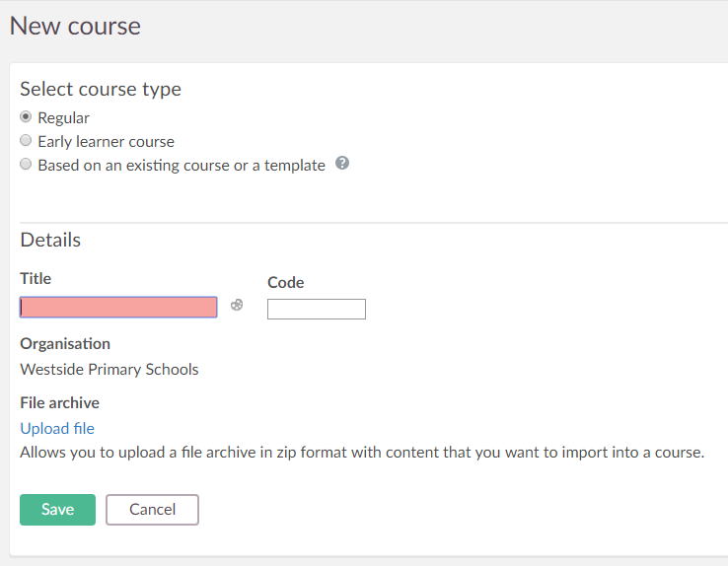Click 'Based on an existing course' label text
728x566 pixels.
(182, 166)
